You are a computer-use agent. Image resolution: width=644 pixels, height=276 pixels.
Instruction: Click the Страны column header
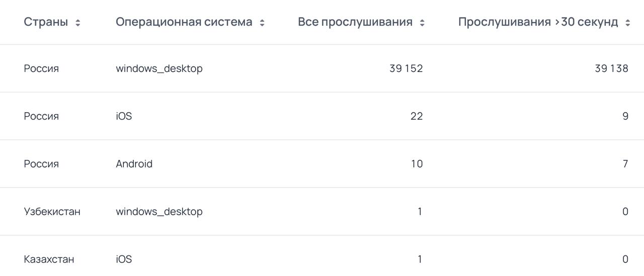(46, 22)
